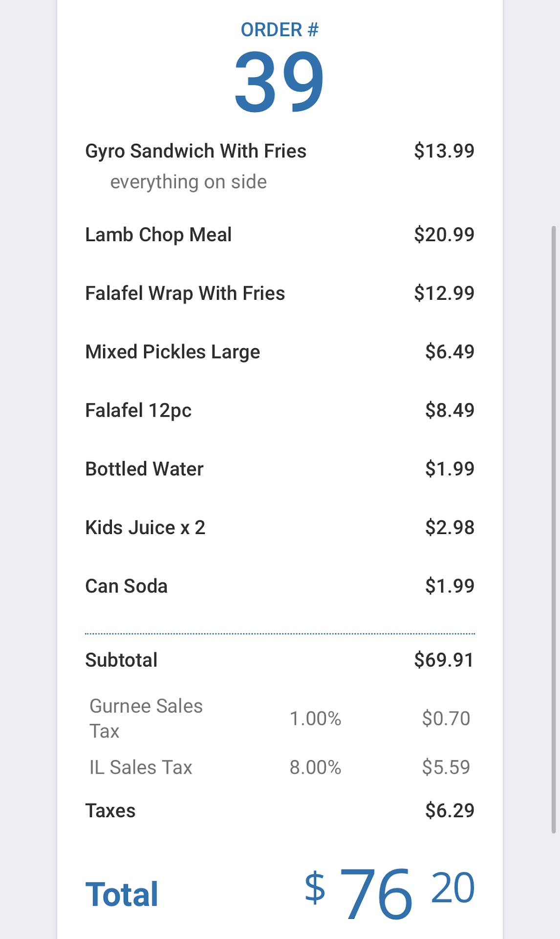Select the Bottled Water item

click(x=144, y=469)
